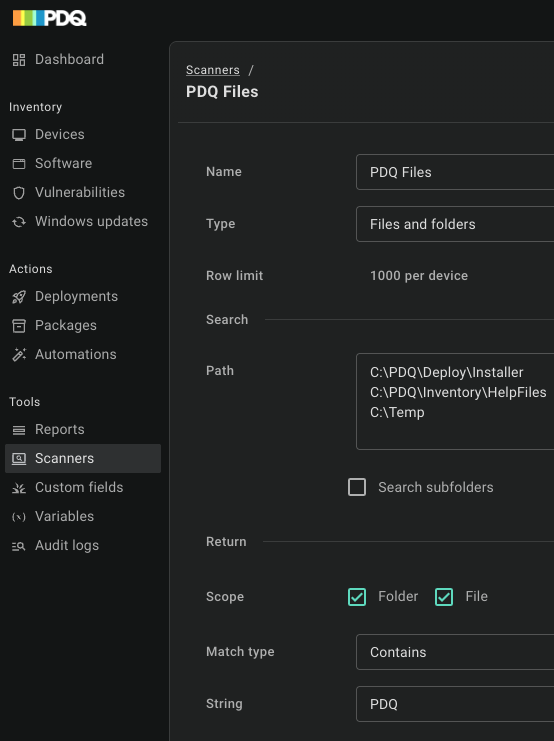Click the C:\Temp path line
554x741 pixels.
397,413
